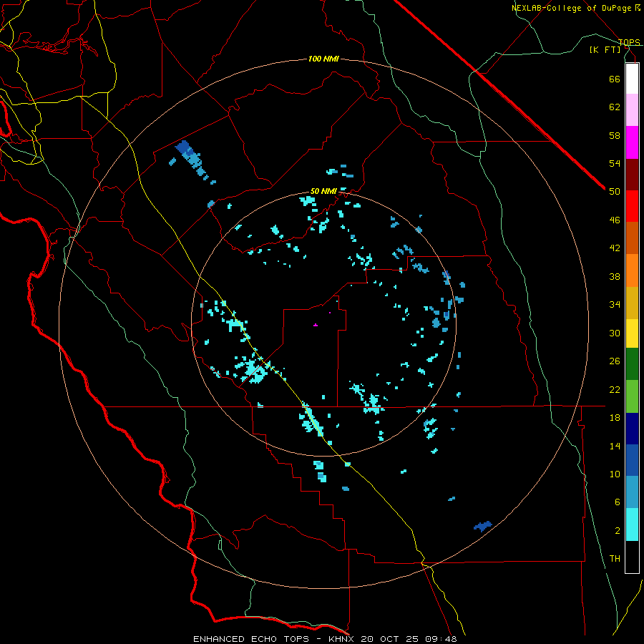This screenshot has height=644, width=644.
Task: Click the '50 NMI' range ring label
Action: pos(323,191)
